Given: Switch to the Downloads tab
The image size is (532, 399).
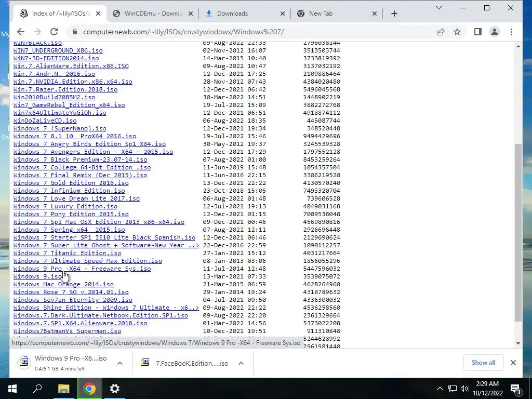Looking at the screenshot, I should 245,14.
